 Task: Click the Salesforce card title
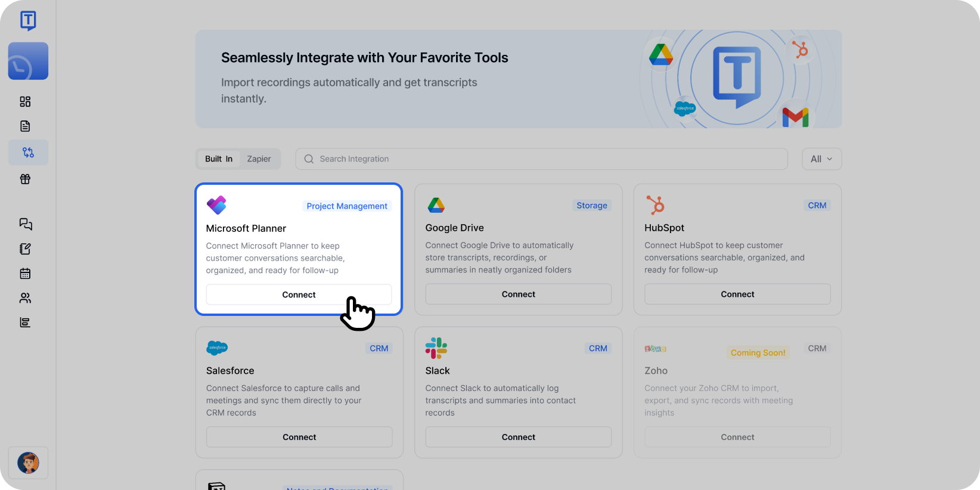tap(230, 371)
